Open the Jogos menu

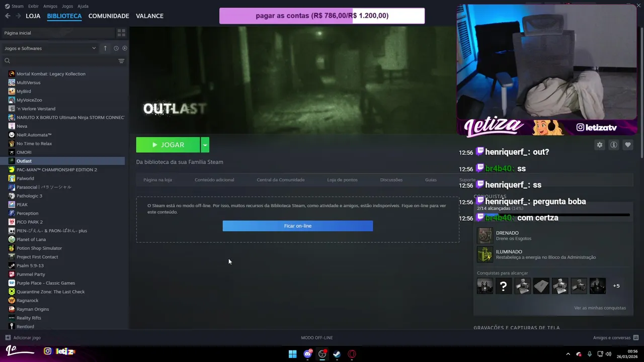pyautogui.click(x=67, y=6)
